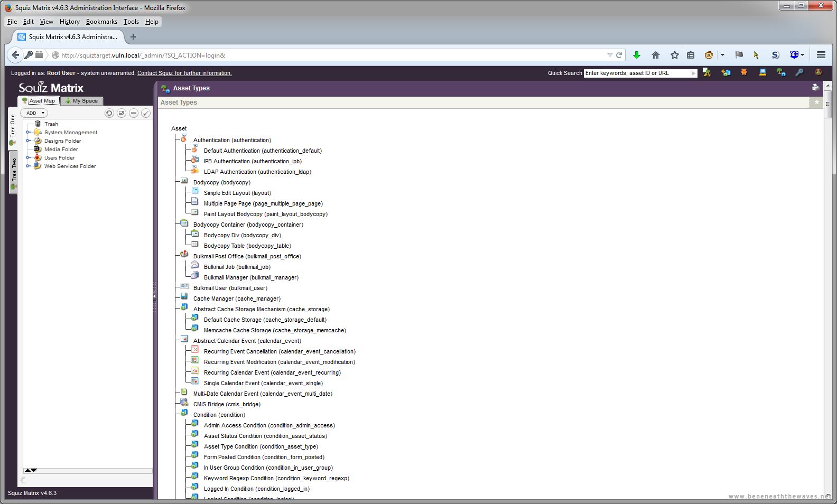Click the laptop icon in Squiz toolbar
This screenshot has width=837, height=504.
point(762,72)
